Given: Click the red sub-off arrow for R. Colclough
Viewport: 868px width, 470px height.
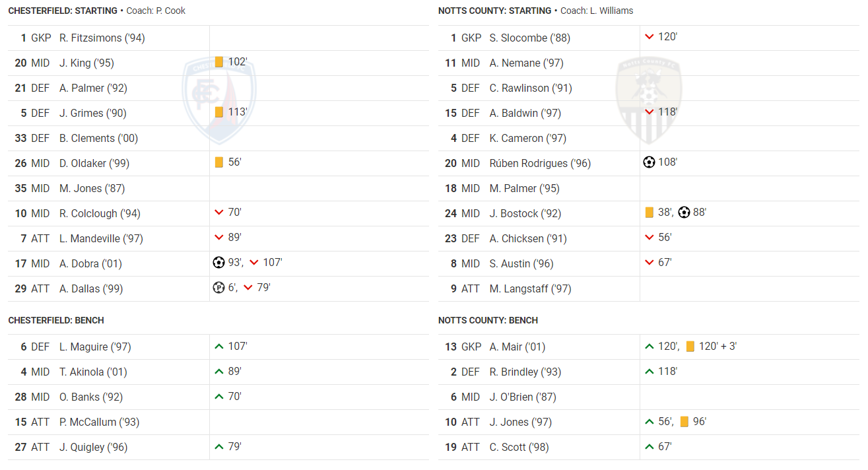Looking at the screenshot, I should coord(219,213).
